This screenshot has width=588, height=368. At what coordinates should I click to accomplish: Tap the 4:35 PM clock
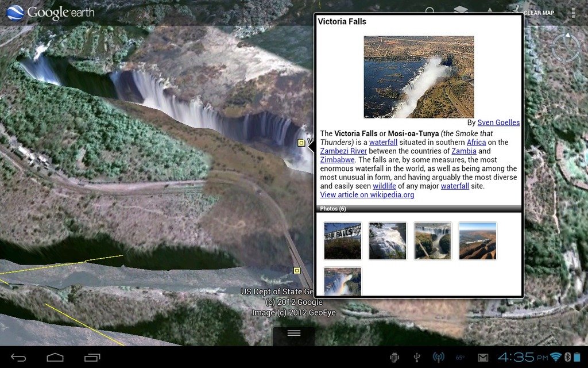pos(523,356)
